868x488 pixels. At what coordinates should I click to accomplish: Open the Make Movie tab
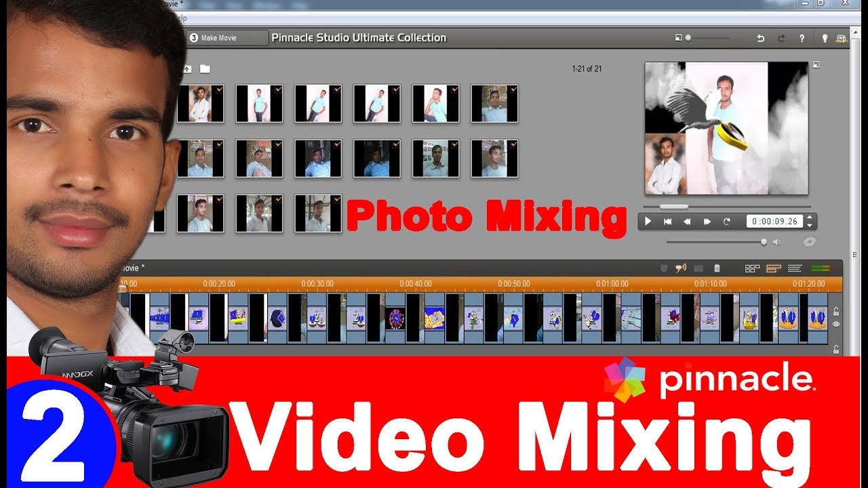[x=228, y=38]
